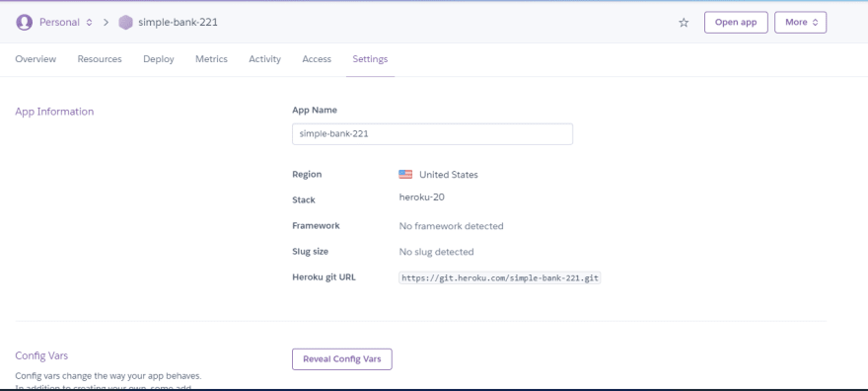Open the More dropdown menu
The width and height of the screenshot is (868, 391).
pyautogui.click(x=801, y=22)
